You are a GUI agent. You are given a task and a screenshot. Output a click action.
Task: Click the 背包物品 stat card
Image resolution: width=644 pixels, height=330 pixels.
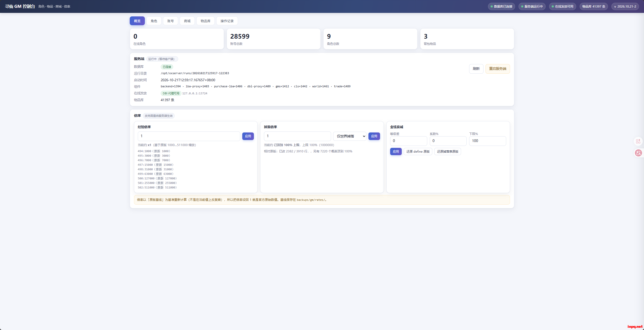click(x=467, y=39)
